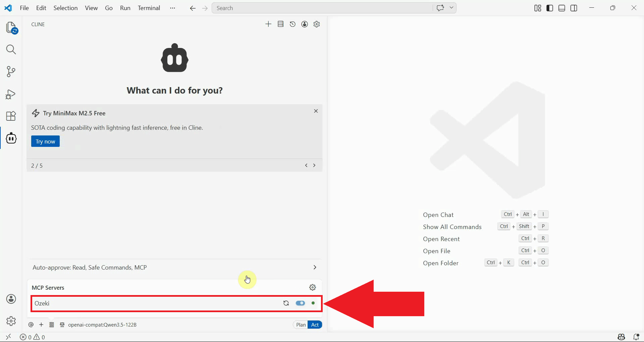Screen dimensions: 644x342
Task: Open the Run and Debug view
Action: point(11,94)
